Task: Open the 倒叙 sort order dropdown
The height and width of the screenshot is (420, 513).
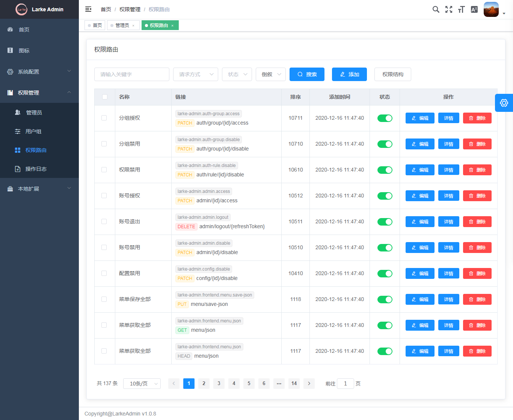Action: tap(271, 74)
